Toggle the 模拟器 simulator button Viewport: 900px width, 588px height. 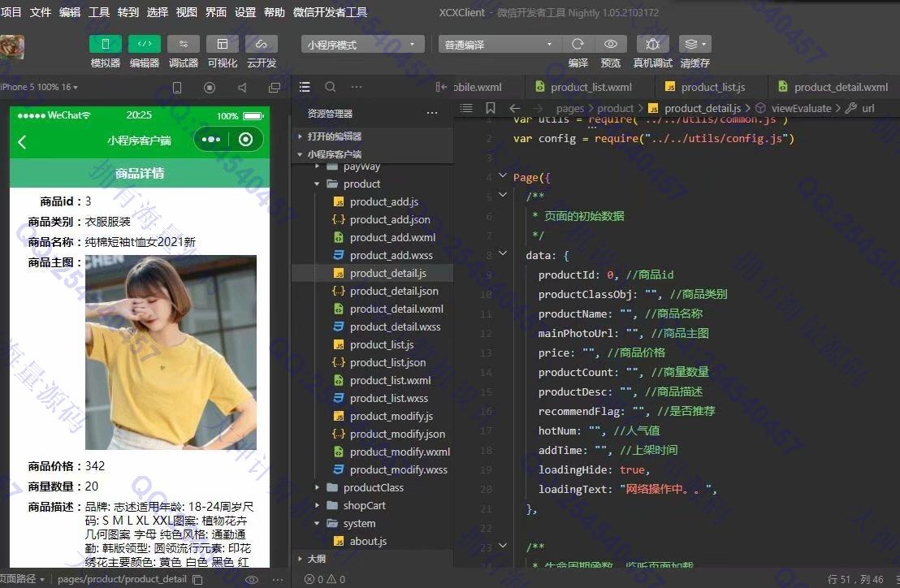(105, 44)
